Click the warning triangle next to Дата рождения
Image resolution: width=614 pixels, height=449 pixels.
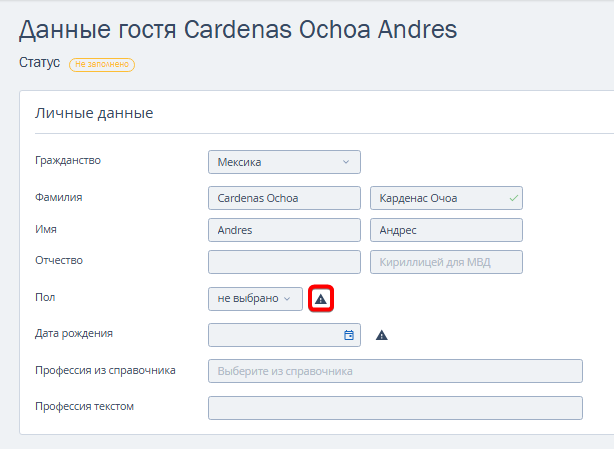pyautogui.click(x=382, y=335)
